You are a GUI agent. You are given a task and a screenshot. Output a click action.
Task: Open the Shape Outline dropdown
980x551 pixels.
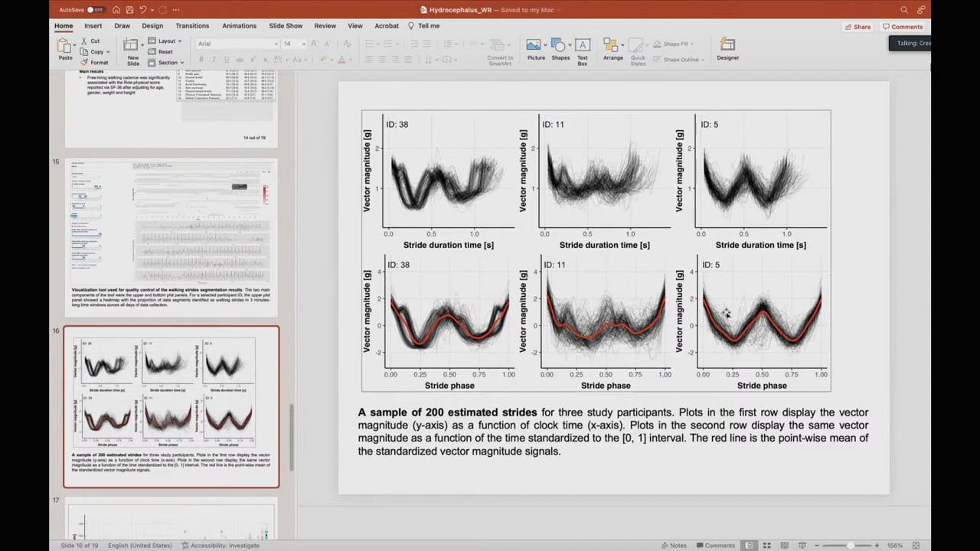(x=680, y=60)
